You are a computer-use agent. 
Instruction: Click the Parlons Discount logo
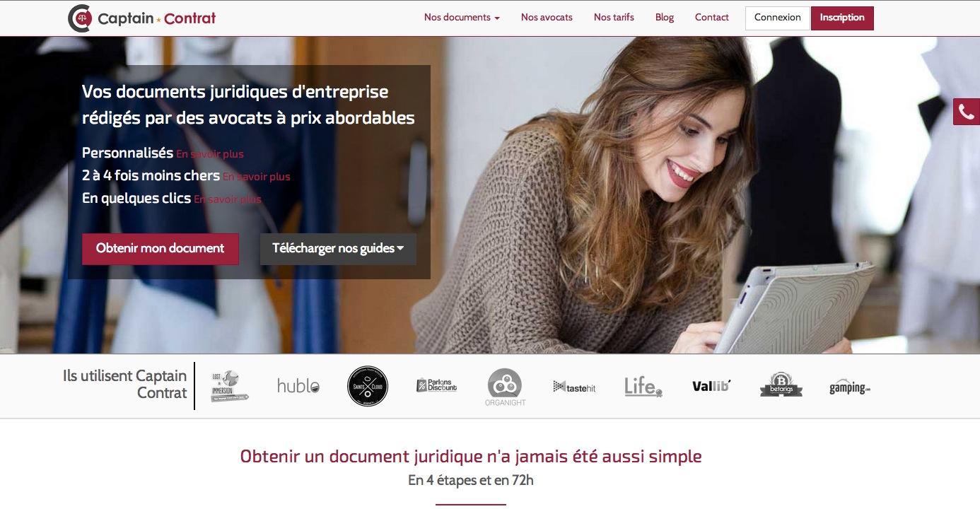[436, 385]
